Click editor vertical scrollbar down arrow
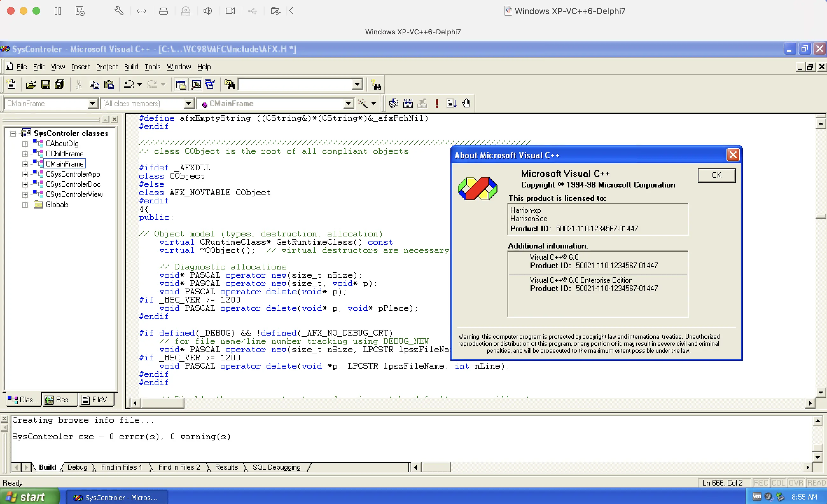The height and width of the screenshot is (504, 827). click(x=821, y=392)
